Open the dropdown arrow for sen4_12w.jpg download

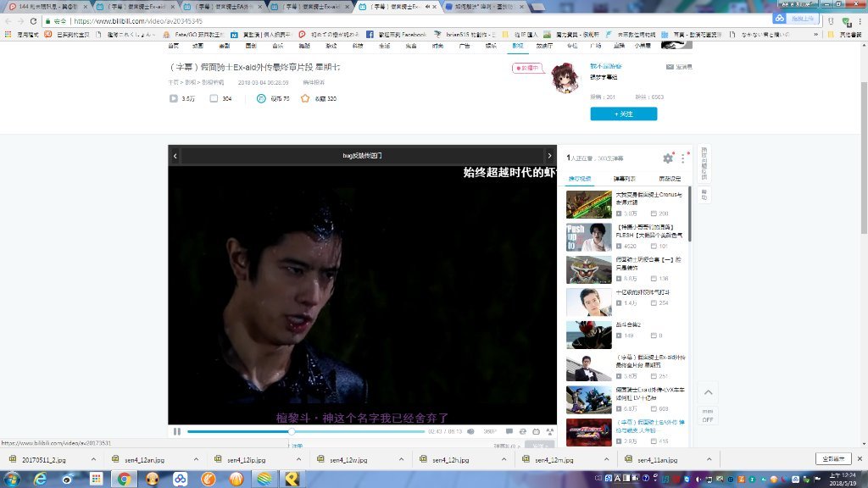tap(401, 460)
